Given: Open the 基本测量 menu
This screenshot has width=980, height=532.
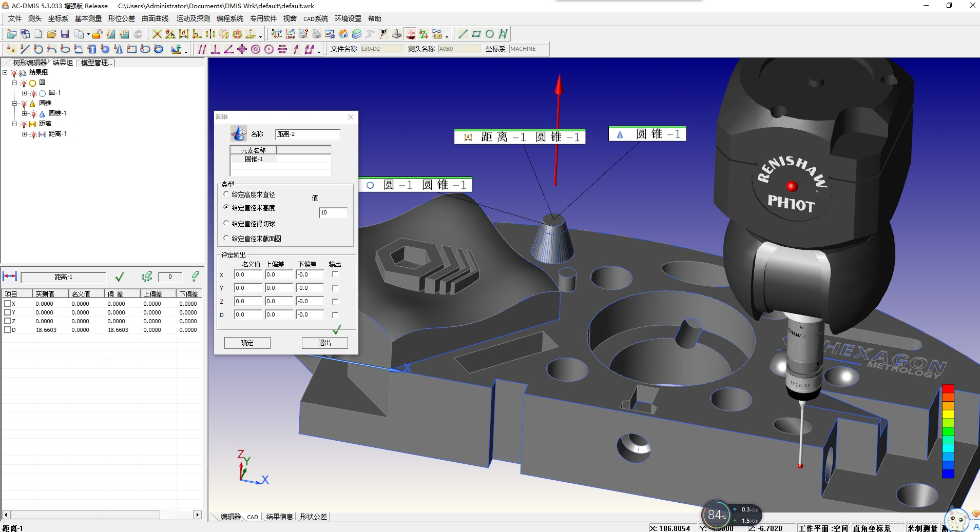Looking at the screenshot, I should coord(88,18).
